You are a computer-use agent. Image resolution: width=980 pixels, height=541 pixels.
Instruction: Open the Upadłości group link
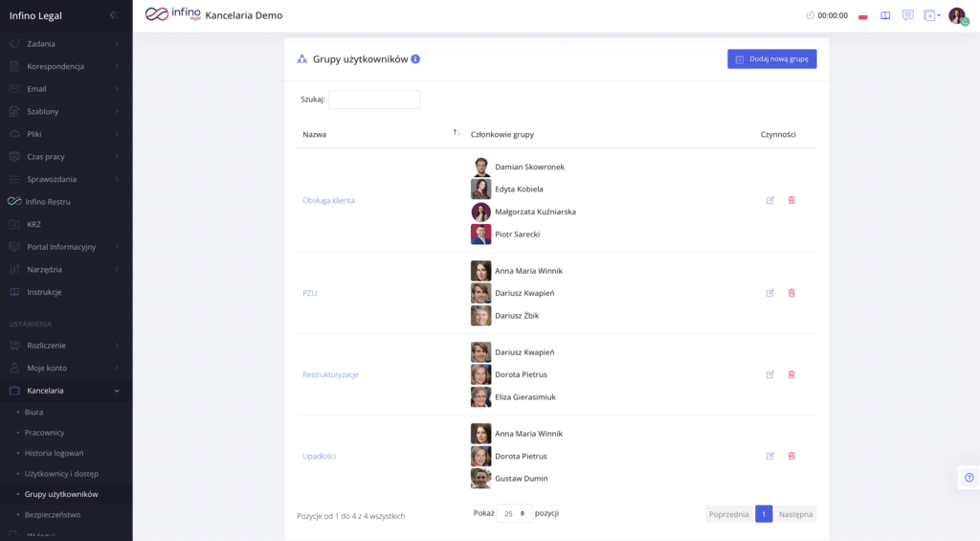[319, 456]
